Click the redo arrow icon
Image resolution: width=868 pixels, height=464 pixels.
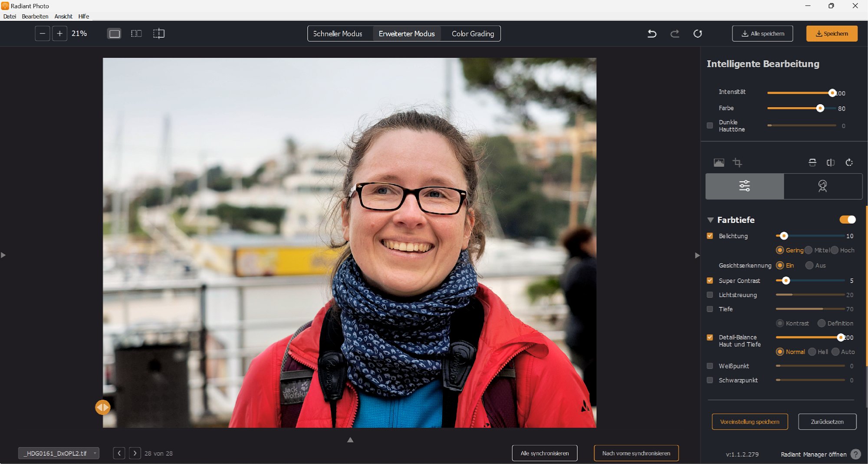click(x=674, y=33)
